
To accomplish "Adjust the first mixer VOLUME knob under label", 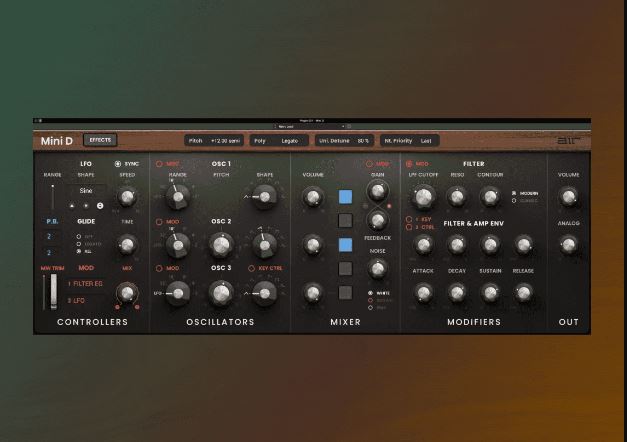I will [x=313, y=196].
